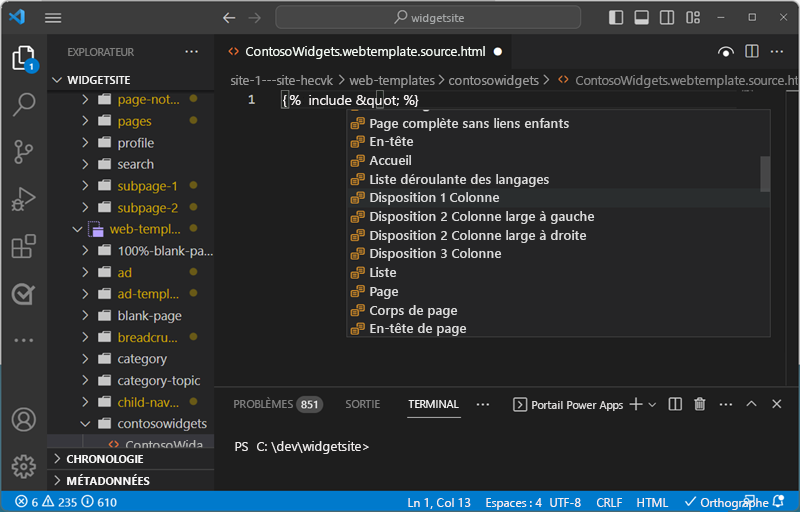Select the ContosoWidgets.webtemplate.source.html editor tab

[x=365, y=52]
